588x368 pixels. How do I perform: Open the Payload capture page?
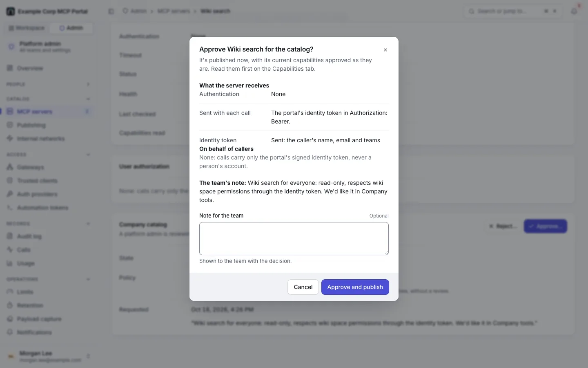click(x=49, y=319)
